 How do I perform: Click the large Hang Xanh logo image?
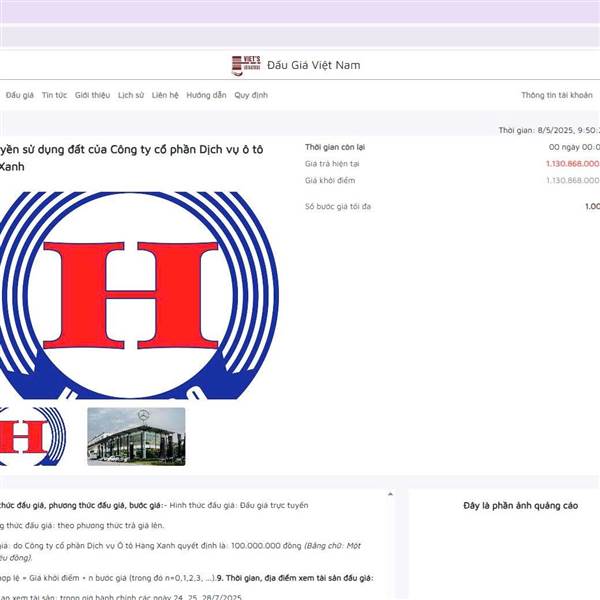(138, 295)
